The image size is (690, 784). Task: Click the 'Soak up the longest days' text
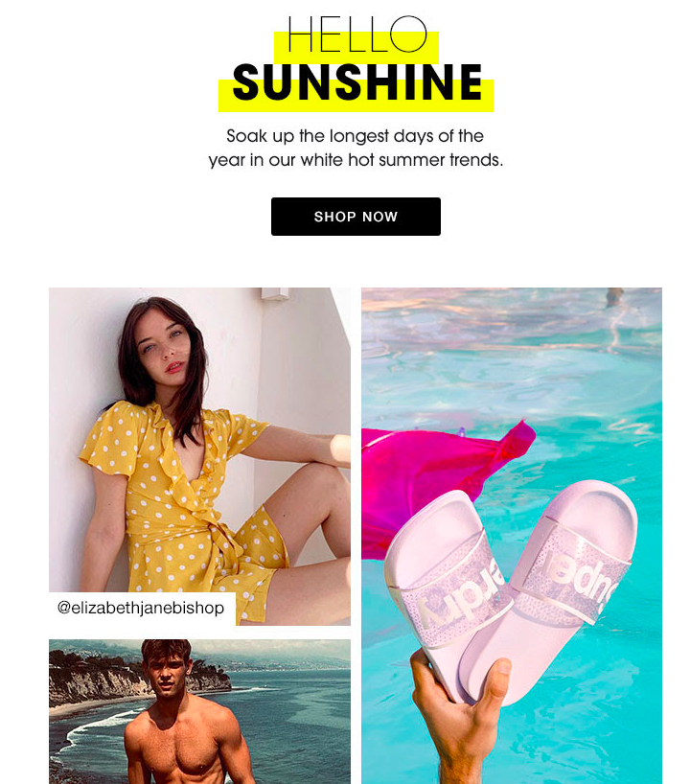click(x=355, y=136)
